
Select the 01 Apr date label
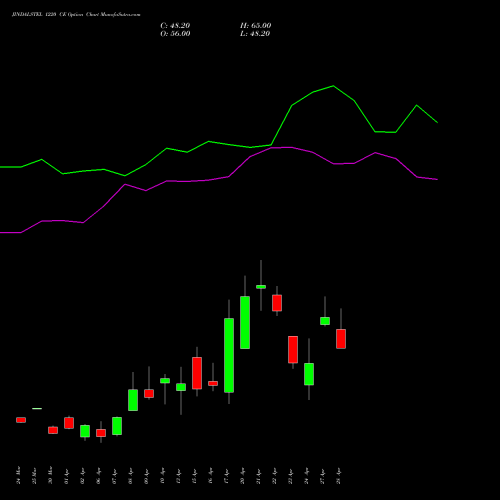pyautogui.click(x=66, y=476)
